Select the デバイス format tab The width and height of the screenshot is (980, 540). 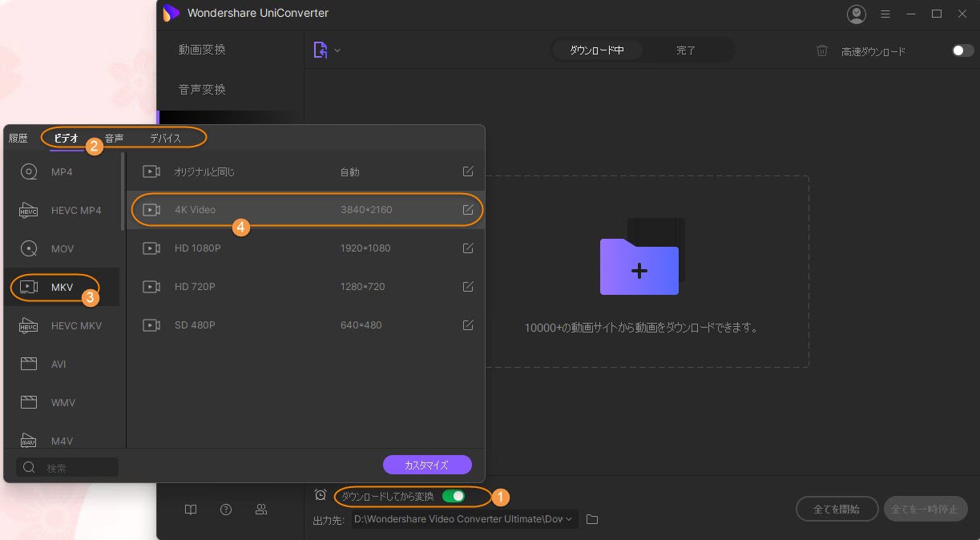coord(165,139)
